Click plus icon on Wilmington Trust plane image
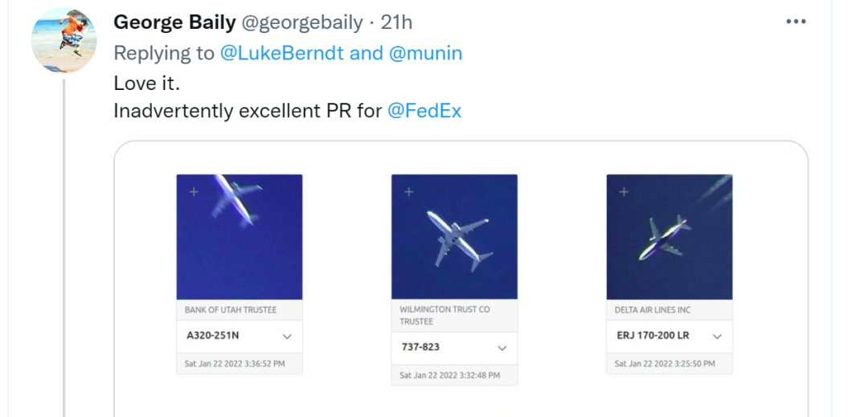Viewport: 868px width, 417px height. click(408, 191)
